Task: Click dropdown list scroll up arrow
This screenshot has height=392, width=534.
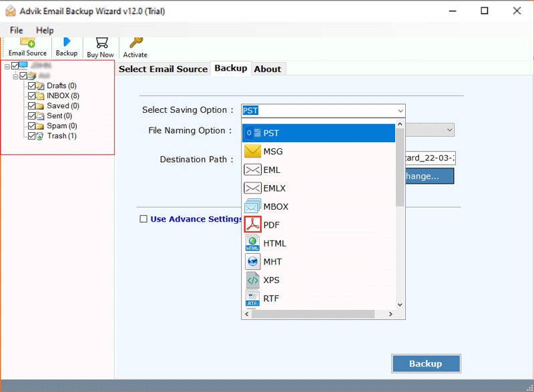Action: pyautogui.click(x=400, y=124)
